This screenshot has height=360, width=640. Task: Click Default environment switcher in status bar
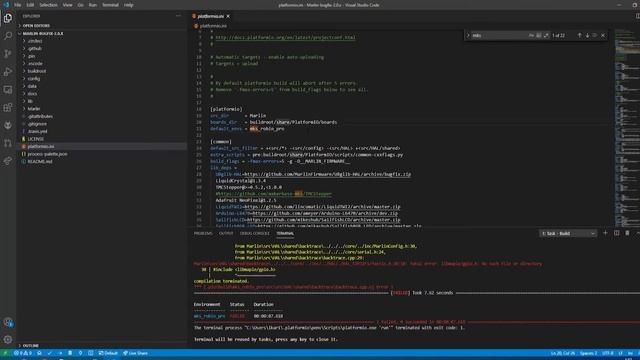tap(108, 353)
